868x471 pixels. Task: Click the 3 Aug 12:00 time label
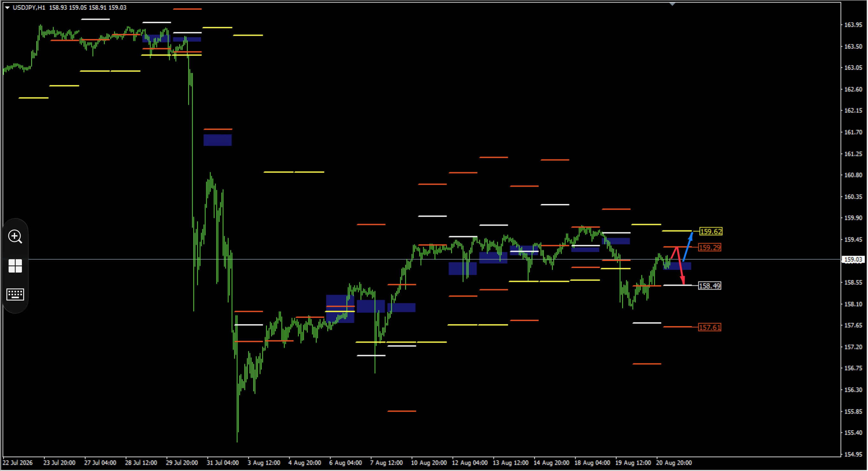264,463
